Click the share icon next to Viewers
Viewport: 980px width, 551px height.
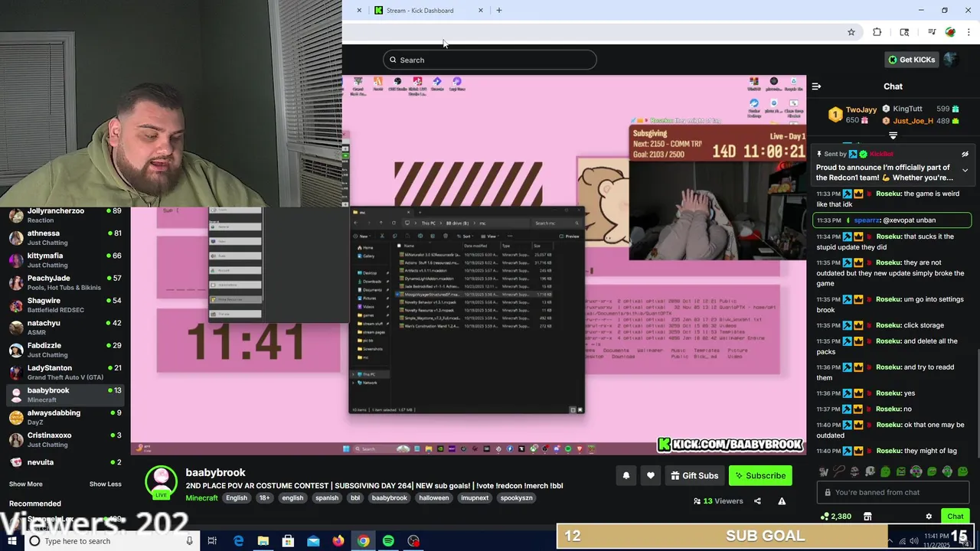[x=757, y=501]
